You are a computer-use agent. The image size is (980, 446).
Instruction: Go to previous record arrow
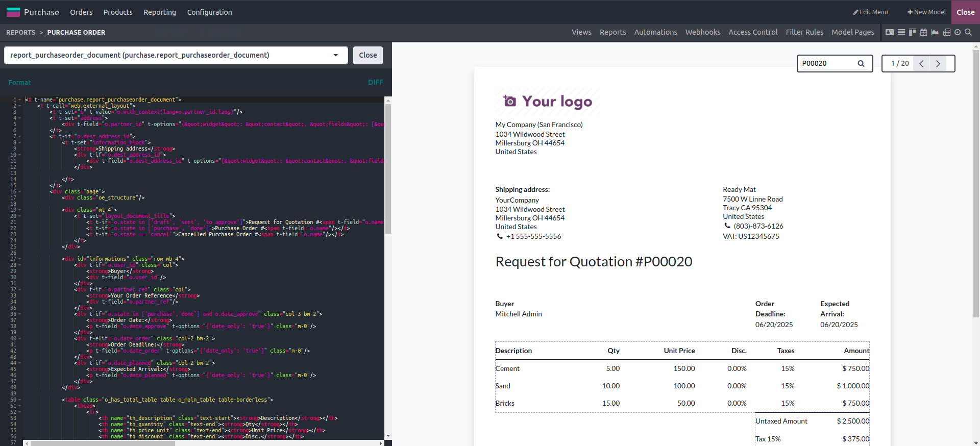(x=921, y=64)
